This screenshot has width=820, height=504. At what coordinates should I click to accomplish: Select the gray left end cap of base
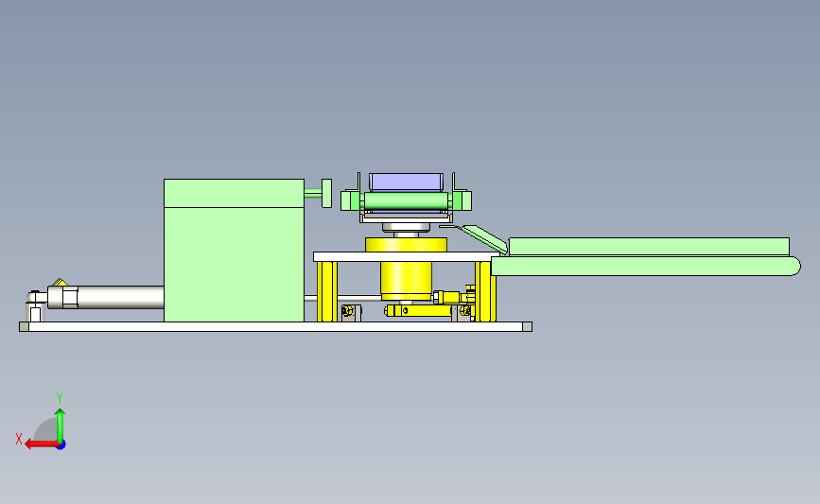click(x=24, y=327)
